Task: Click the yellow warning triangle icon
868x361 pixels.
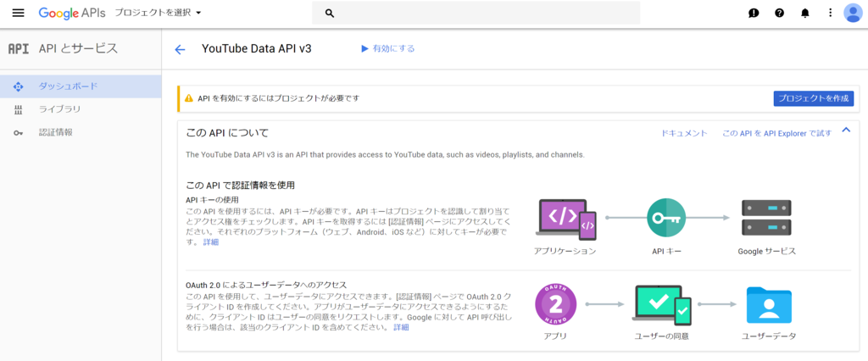Action: tap(188, 98)
